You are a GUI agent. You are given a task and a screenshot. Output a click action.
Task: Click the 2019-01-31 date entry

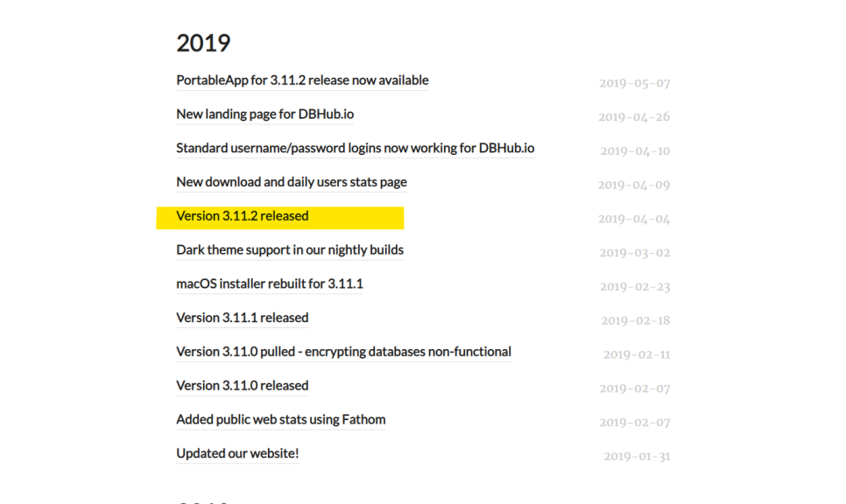tap(637, 457)
